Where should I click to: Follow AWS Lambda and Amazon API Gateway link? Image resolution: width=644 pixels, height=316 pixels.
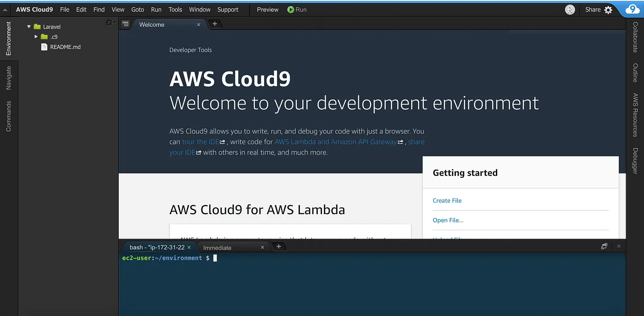point(336,142)
